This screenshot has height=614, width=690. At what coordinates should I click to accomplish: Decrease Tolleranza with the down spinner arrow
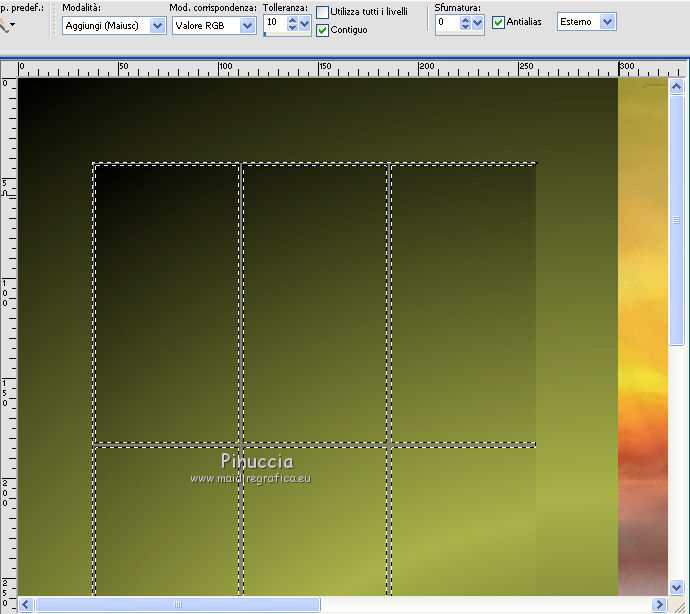click(x=291, y=28)
